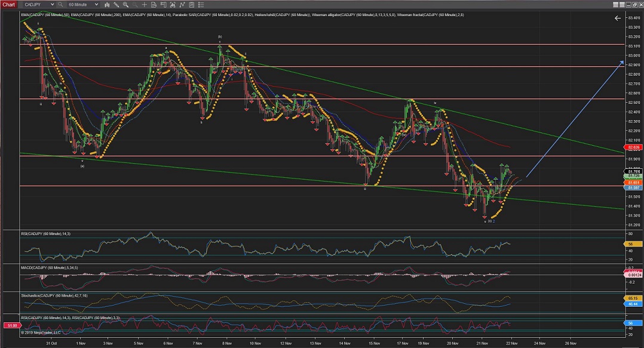The image size is (644, 348).
Task: Open the indicators icon in toolbar
Action: tap(182, 4)
